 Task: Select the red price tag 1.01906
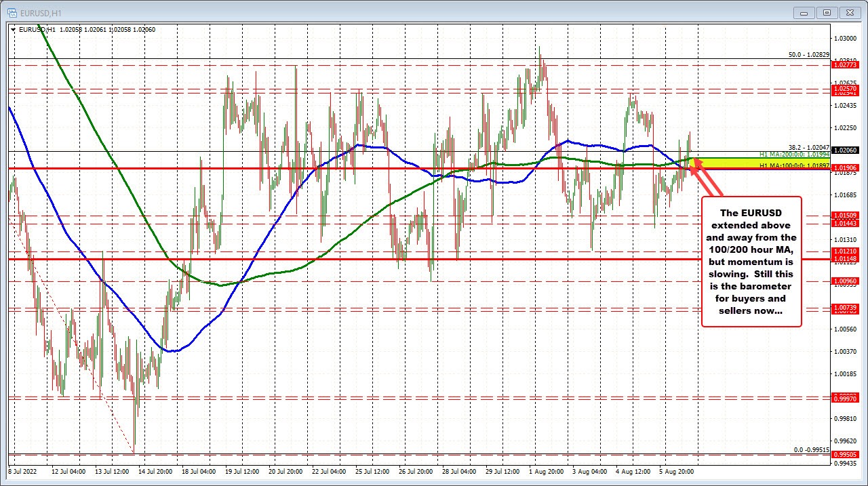[x=845, y=168]
